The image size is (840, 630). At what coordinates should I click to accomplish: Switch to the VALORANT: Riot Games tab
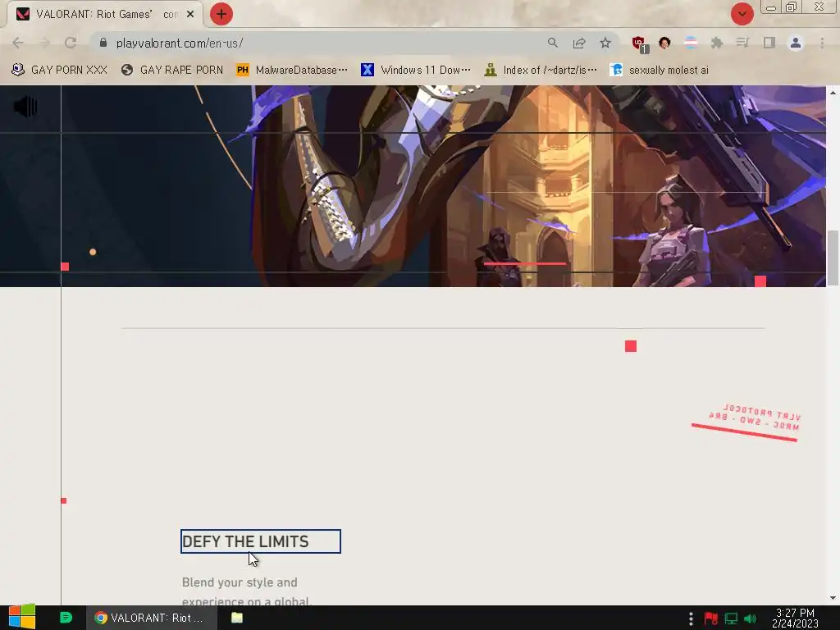[104, 15]
